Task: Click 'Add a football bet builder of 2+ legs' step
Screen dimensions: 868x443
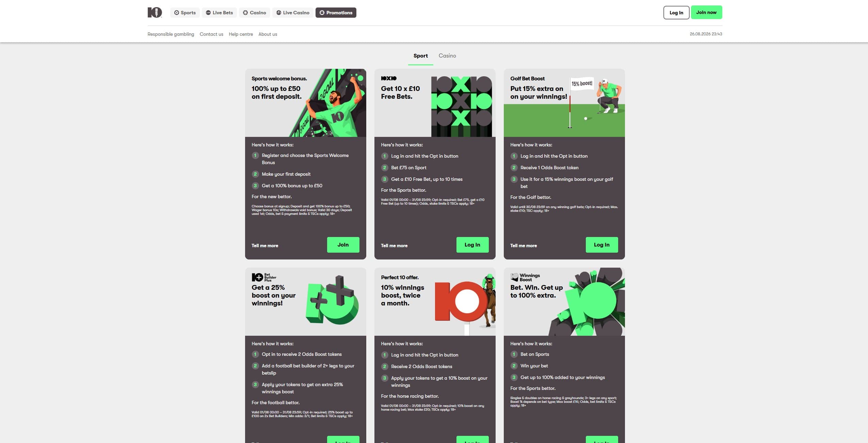Action: coord(308,369)
